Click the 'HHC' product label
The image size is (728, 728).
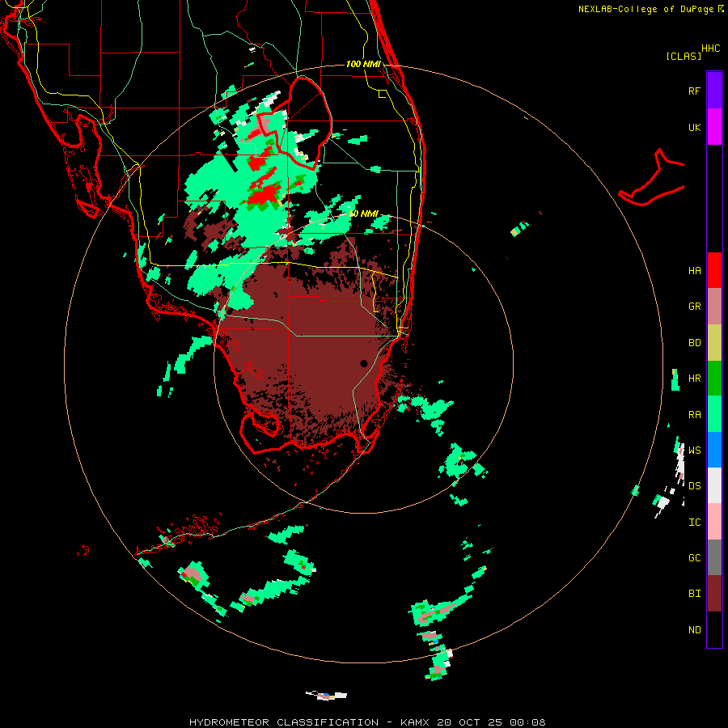tap(710, 49)
